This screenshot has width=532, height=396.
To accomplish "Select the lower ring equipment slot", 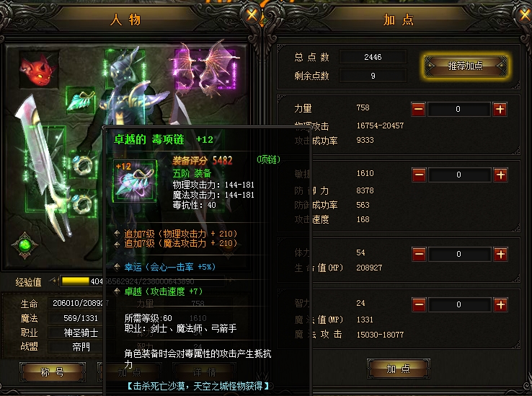I will [83, 204].
